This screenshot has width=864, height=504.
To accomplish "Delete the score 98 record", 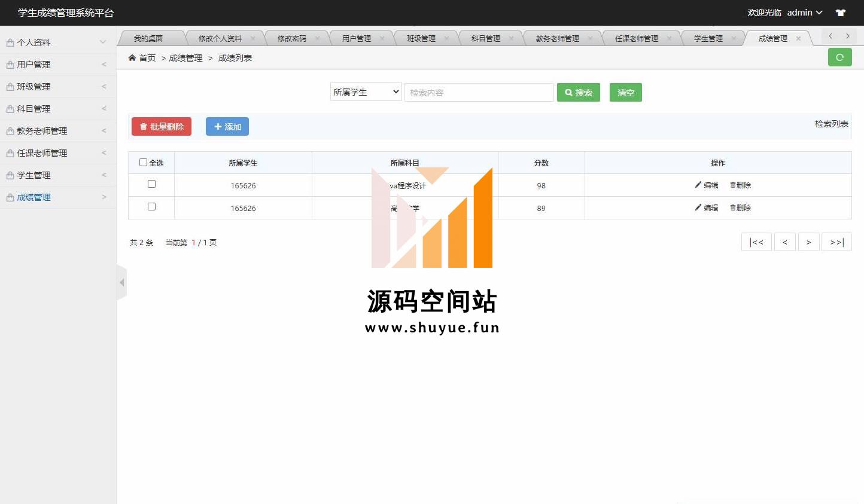I will coord(740,185).
